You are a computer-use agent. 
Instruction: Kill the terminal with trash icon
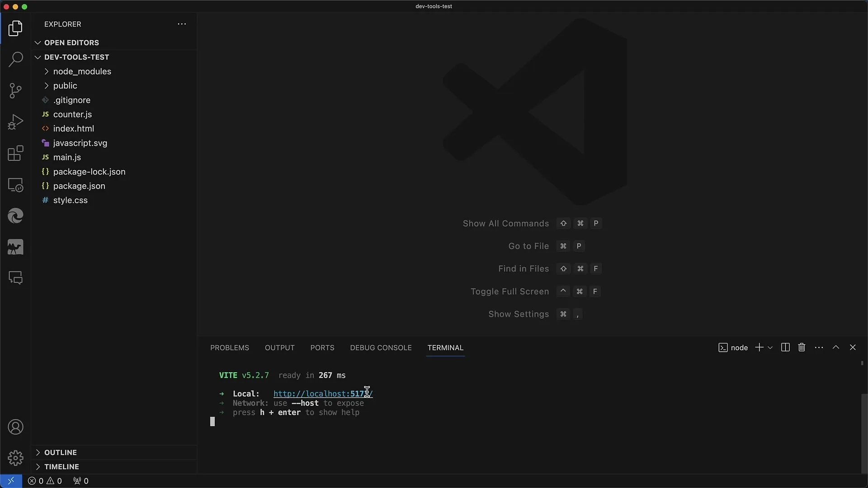(x=802, y=347)
